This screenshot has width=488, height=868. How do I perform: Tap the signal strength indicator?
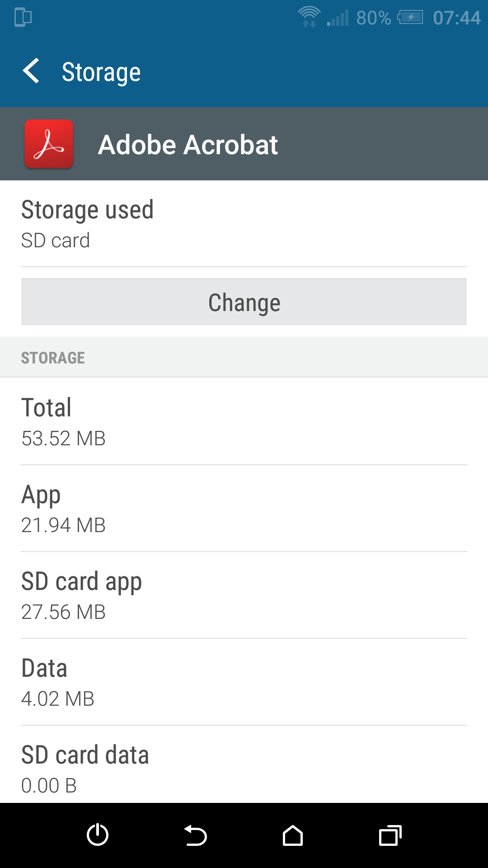(x=338, y=18)
